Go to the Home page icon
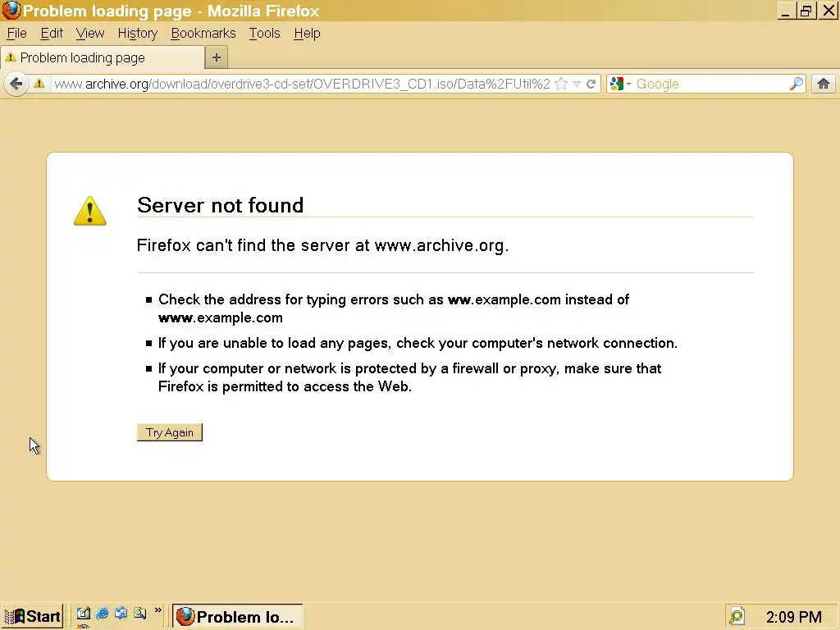The image size is (840, 630). [824, 84]
